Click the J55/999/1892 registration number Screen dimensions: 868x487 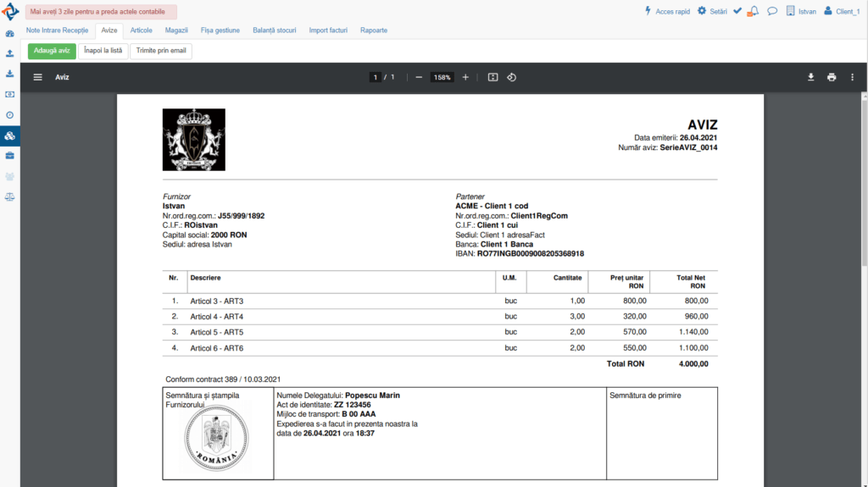point(241,216)
